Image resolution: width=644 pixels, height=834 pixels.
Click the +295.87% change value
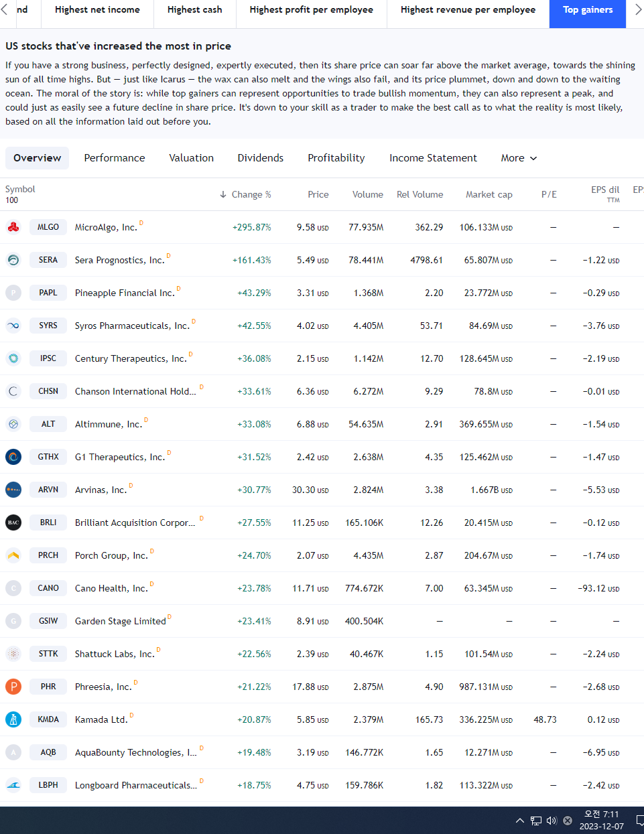coord(252,228)
